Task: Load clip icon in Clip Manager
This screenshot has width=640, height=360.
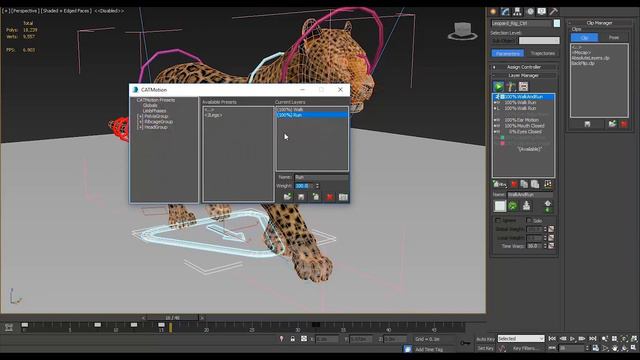Action: [x=612, y=124]
